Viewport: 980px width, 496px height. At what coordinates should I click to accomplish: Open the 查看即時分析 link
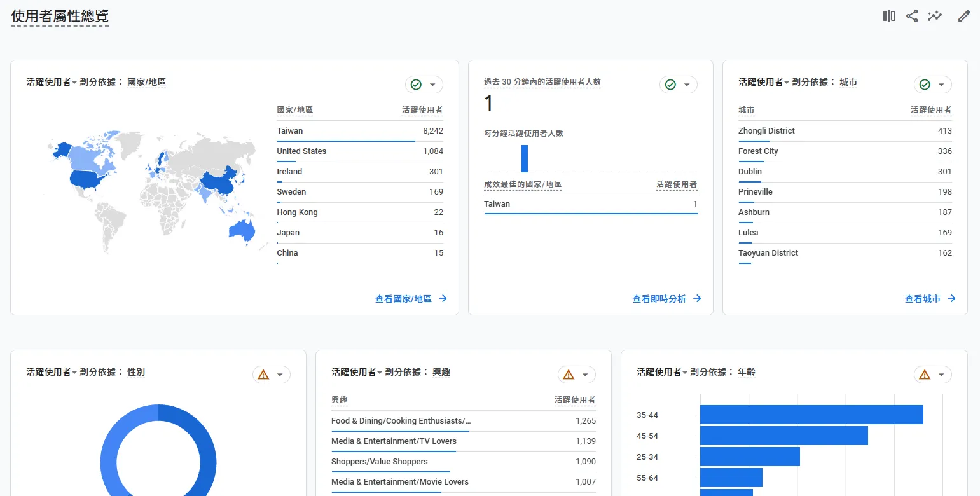point(659,298)
